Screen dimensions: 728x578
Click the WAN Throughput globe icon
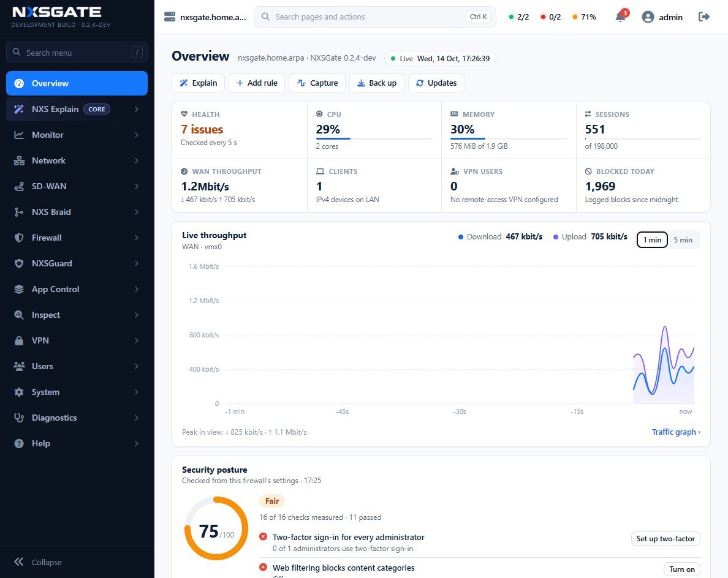[184, 171]
